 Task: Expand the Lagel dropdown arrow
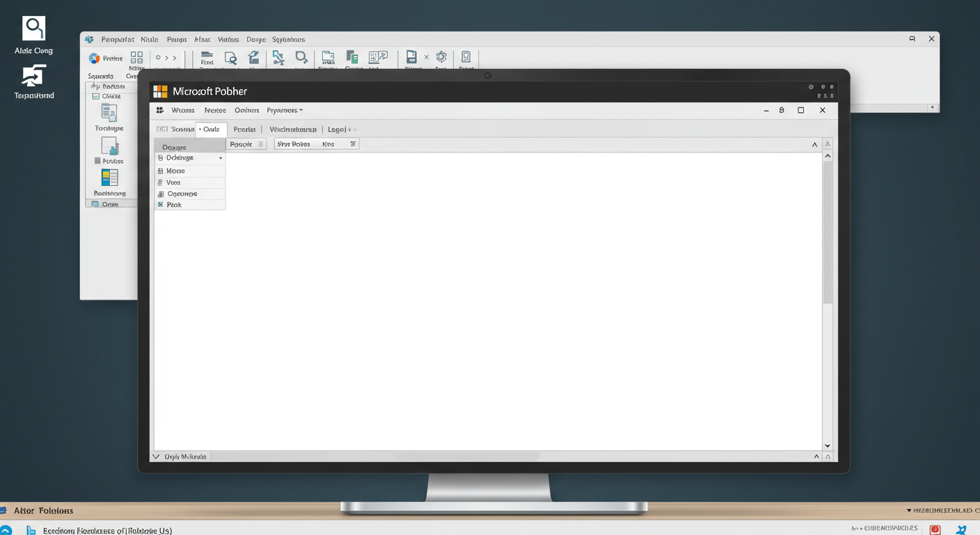pos(349,130)
